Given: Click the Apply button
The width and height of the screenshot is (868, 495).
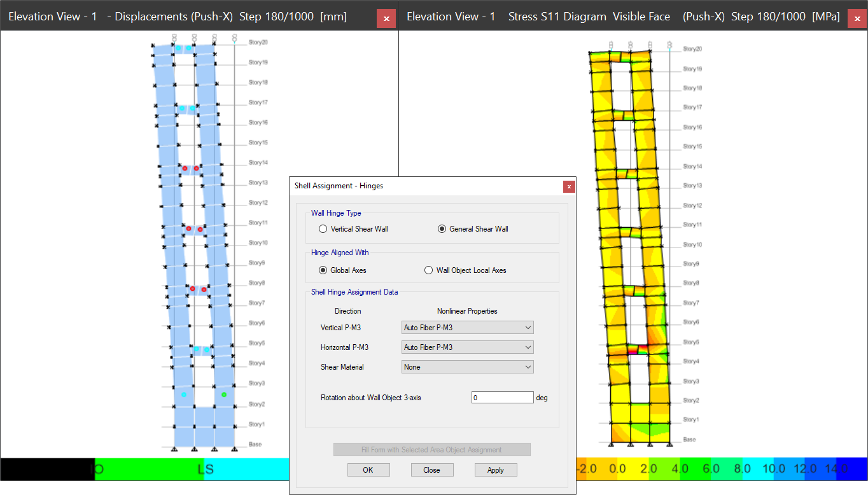Looking at the screenshot, I should (495, 470).
